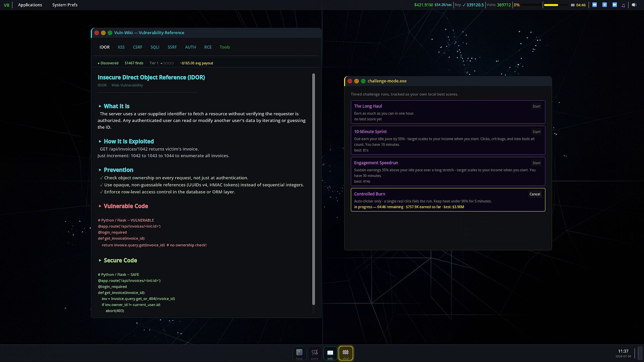Close the Vuln-Wiki window
Image resolution: width=644 pixels, height=362 pixels.
tap(97, 33)
